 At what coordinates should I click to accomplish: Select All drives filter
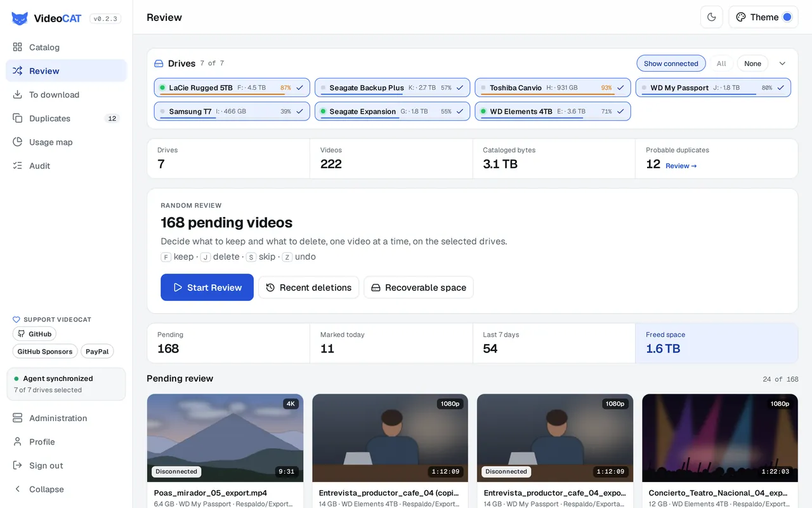click(x=721, y=63)
